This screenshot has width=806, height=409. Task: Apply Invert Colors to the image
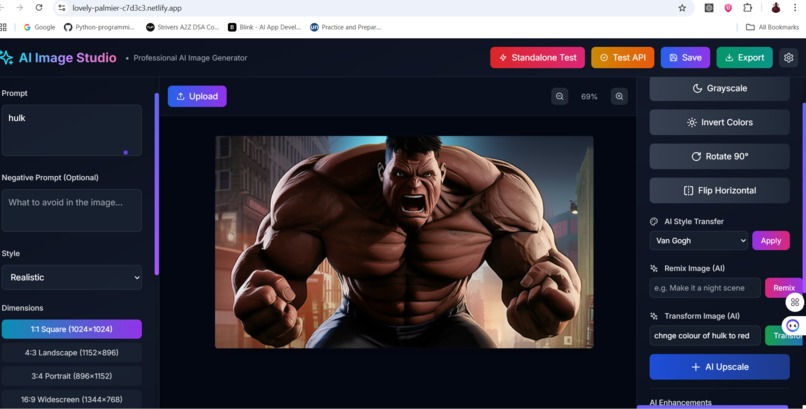pos(719,122)
